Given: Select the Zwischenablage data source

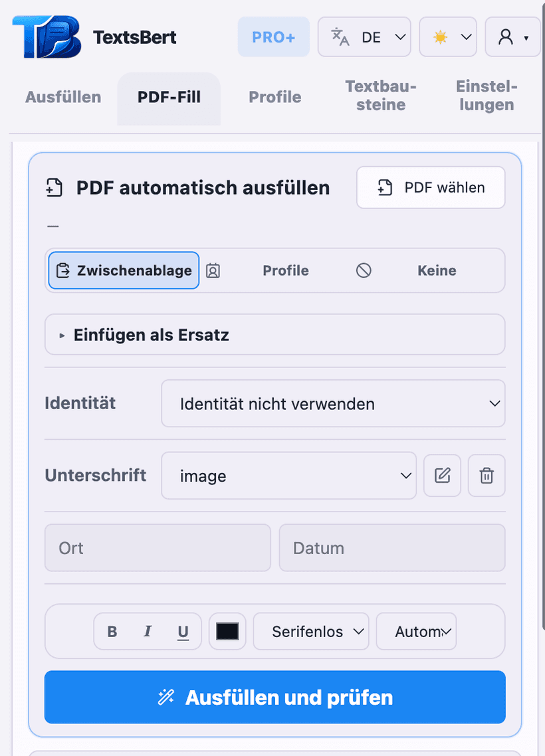Looking at the screenshot, I should (x=123, y=270).
